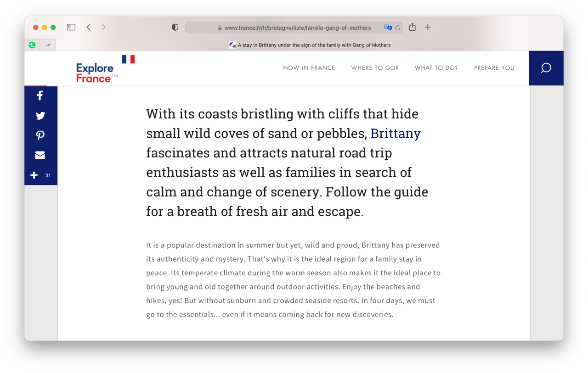588x373 pixels.
Task: Toggle the Safari sidebar
Action: coord(71,27)
